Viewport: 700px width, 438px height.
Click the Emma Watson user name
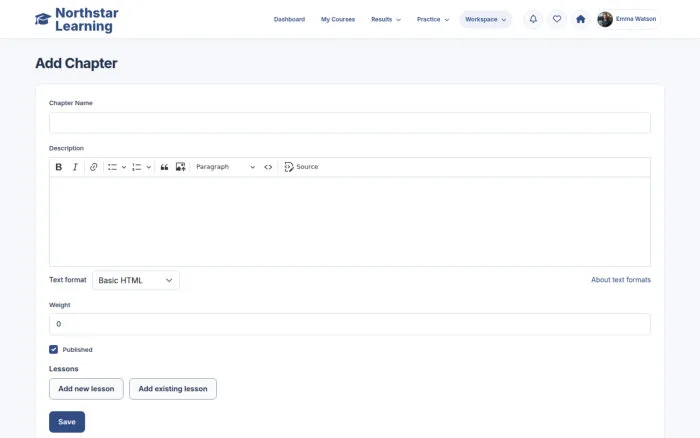coord(636,19)
